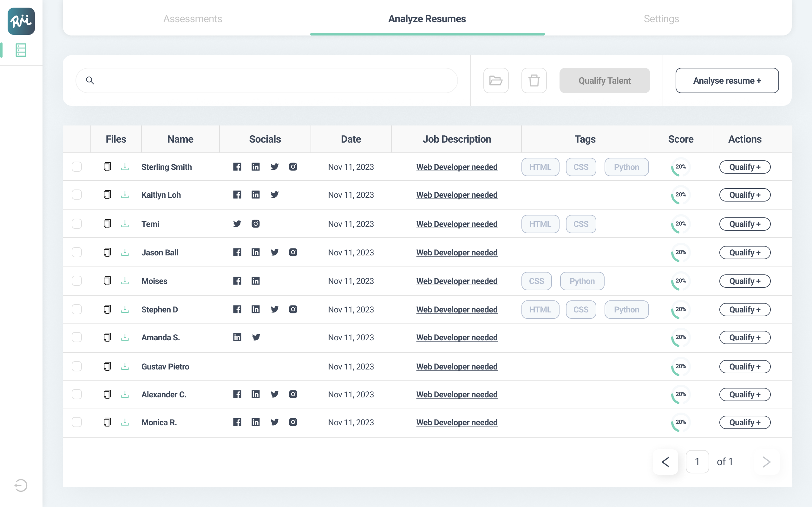
Task: Open Jason Ball's Facebook icon
Action: (x=237, y=252)
